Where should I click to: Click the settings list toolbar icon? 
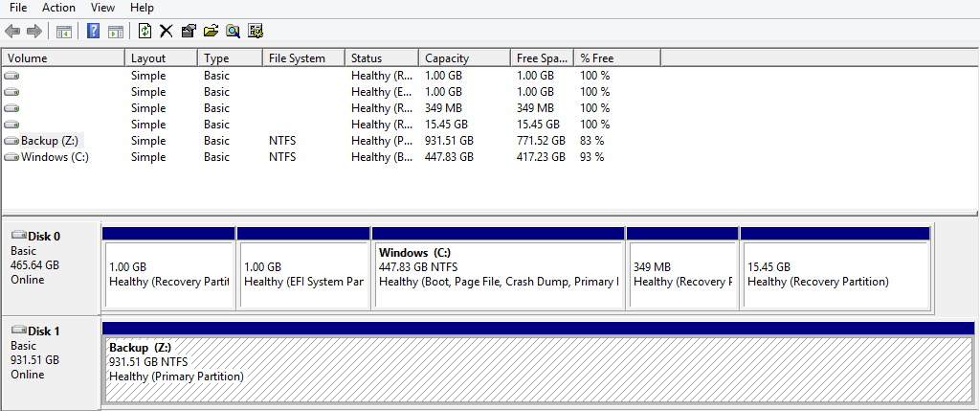click(x=256, y=31)
